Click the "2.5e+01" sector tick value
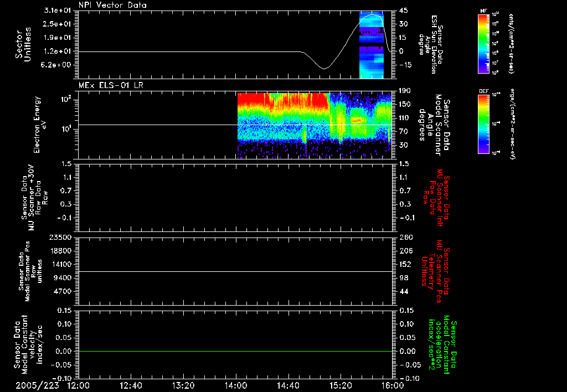This screenshot has width=567, height=392. 58,24
